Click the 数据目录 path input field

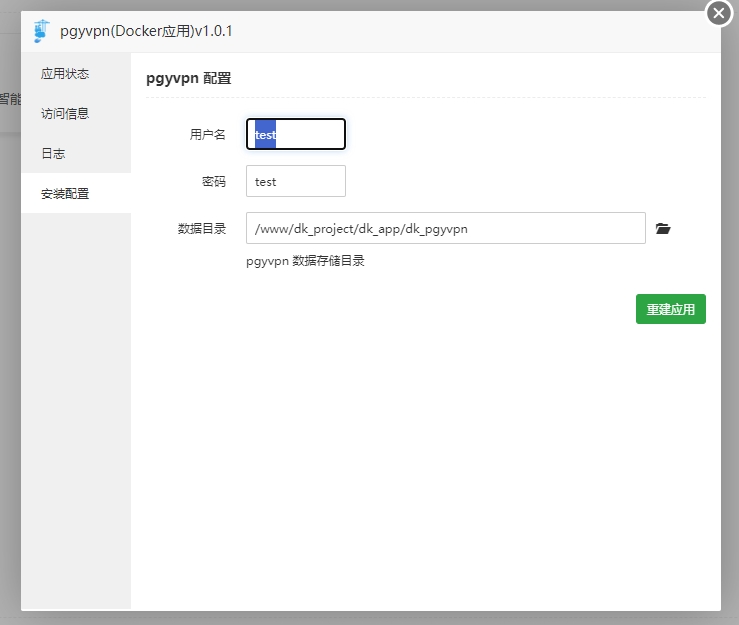coord(445,228)
